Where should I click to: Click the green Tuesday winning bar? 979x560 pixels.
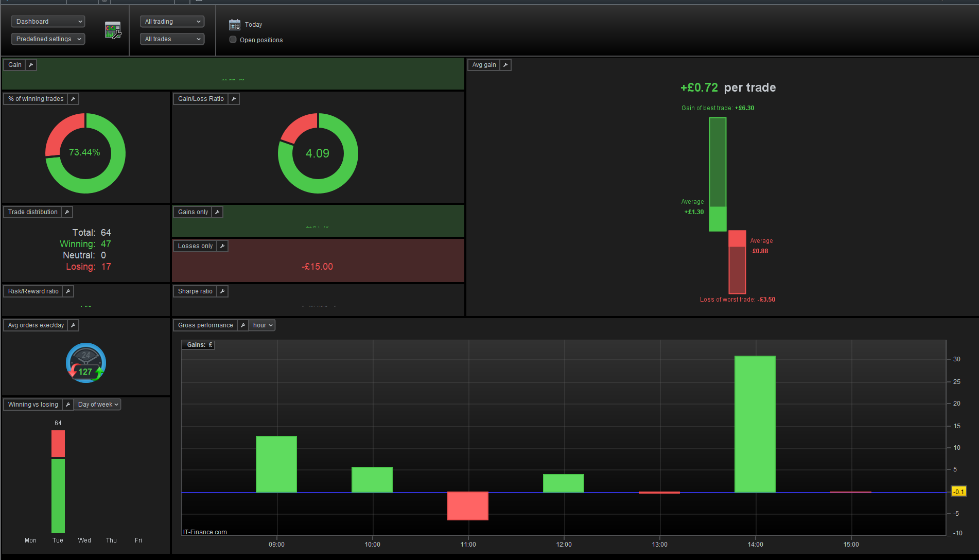(x=58, y=496)
